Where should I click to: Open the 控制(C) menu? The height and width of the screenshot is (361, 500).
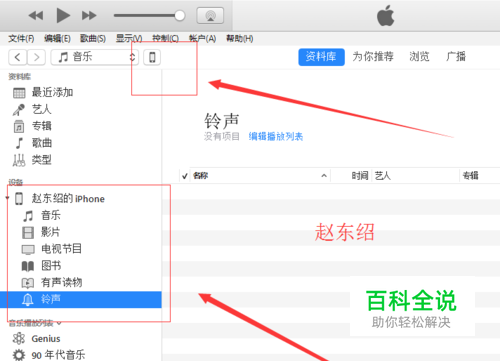pos(165,39)
